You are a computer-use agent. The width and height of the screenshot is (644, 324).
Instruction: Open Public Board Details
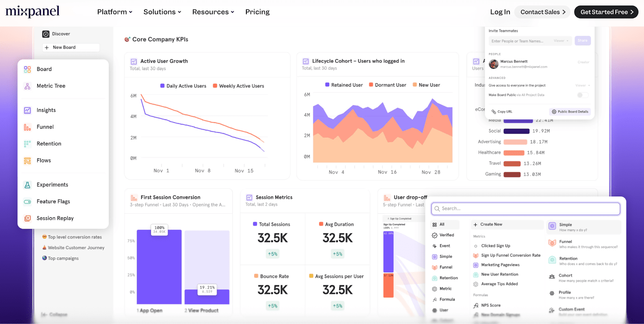coord(570,112)
